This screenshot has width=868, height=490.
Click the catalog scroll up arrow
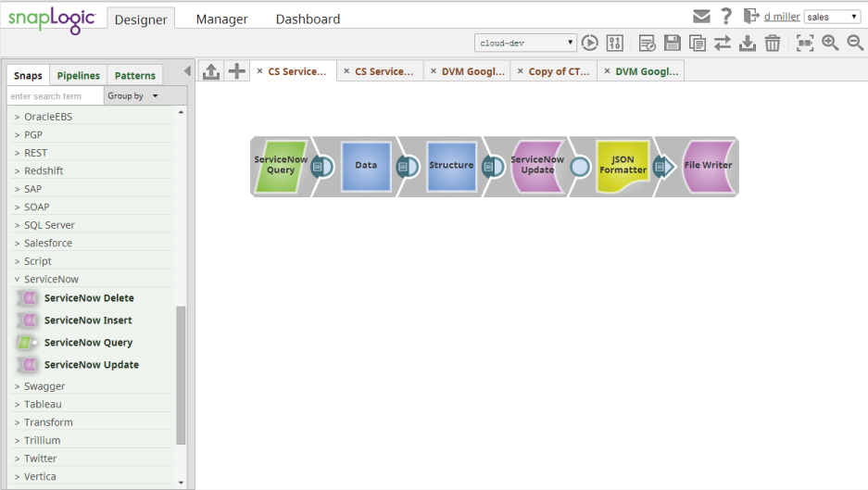pyautogui.click(x=181, y=112)
